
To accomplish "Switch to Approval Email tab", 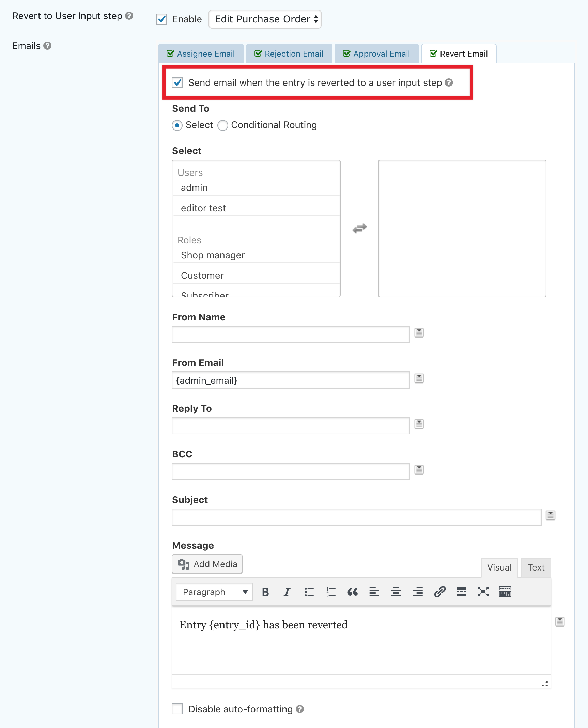I will click(377, 54).
